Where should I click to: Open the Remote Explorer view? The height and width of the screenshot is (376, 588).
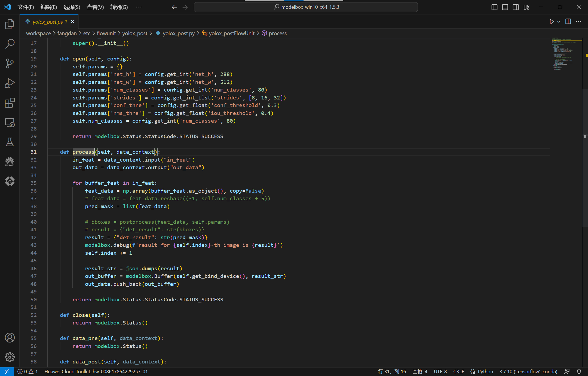10,123
